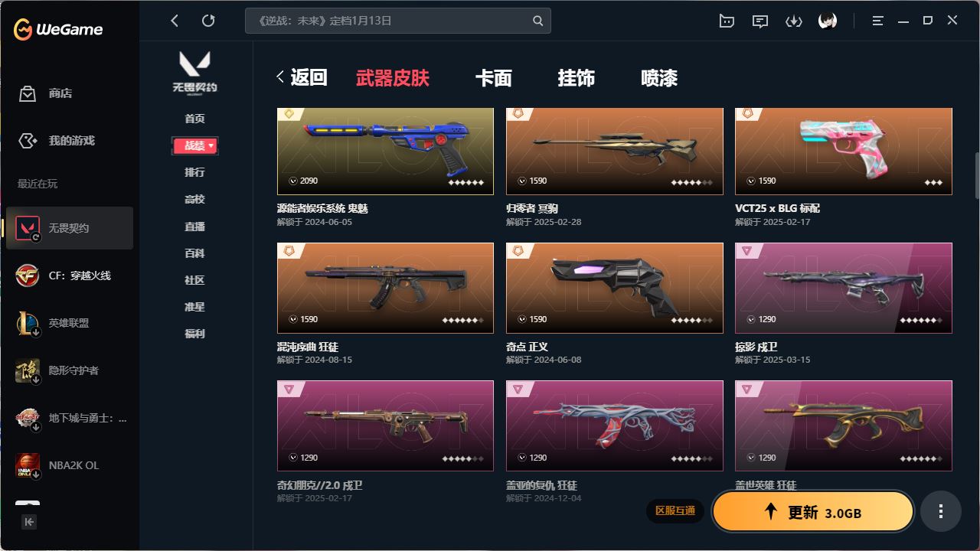Image resolution: width=980 pixels, height=551 pixels.
Task: Click the page refresh icon
Action: [208, 21]
